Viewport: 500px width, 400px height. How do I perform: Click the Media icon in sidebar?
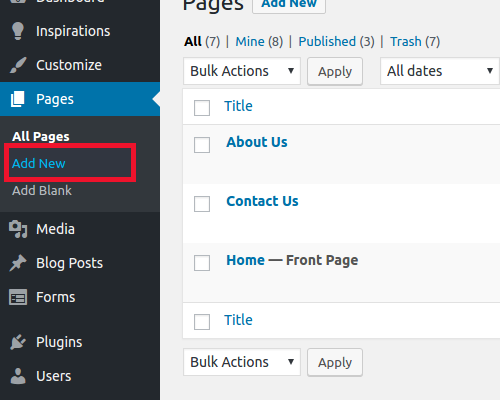18,229
